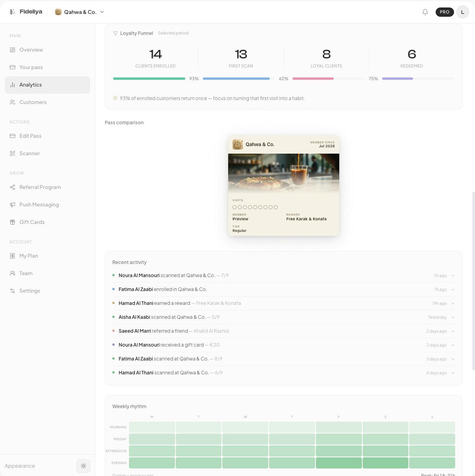Click the Analytics bar chart icon
Image resolution: width=475 pixels, height=476 pixels.
click(12, 85)
